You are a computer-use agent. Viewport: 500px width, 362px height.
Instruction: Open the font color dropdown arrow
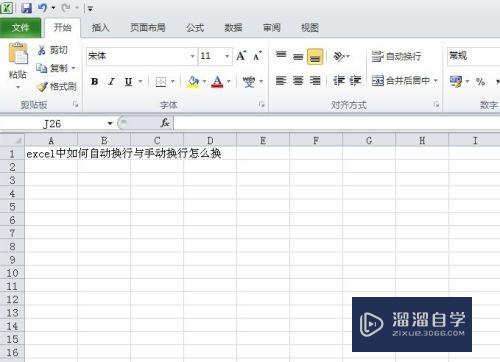(x=229, y=81)
